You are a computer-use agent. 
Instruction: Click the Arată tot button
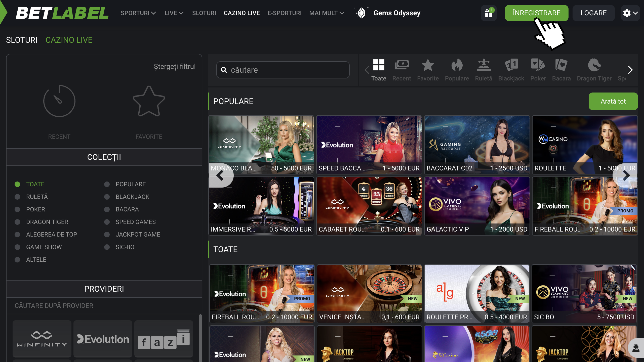tap(613, 101)
